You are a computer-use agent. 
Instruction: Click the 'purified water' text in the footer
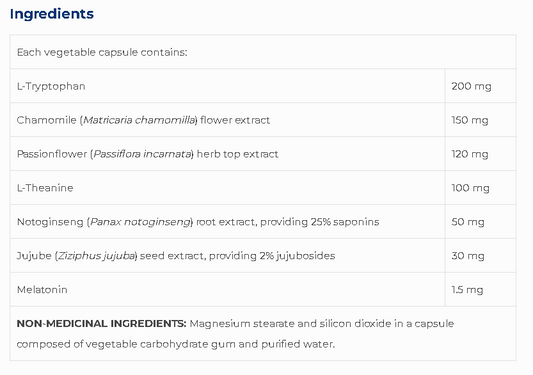(x=297, y=344)
